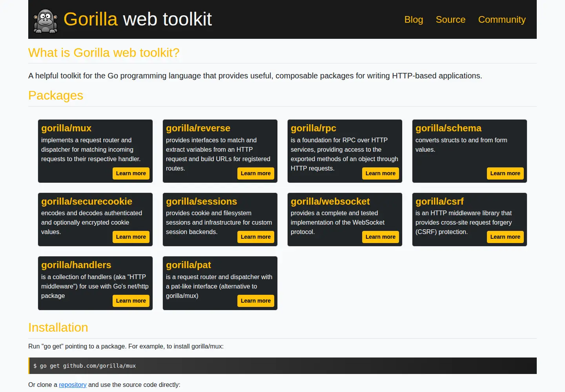Click Learn more on gorilla/websocket card
565x392 pixels.
click(381, 237)
